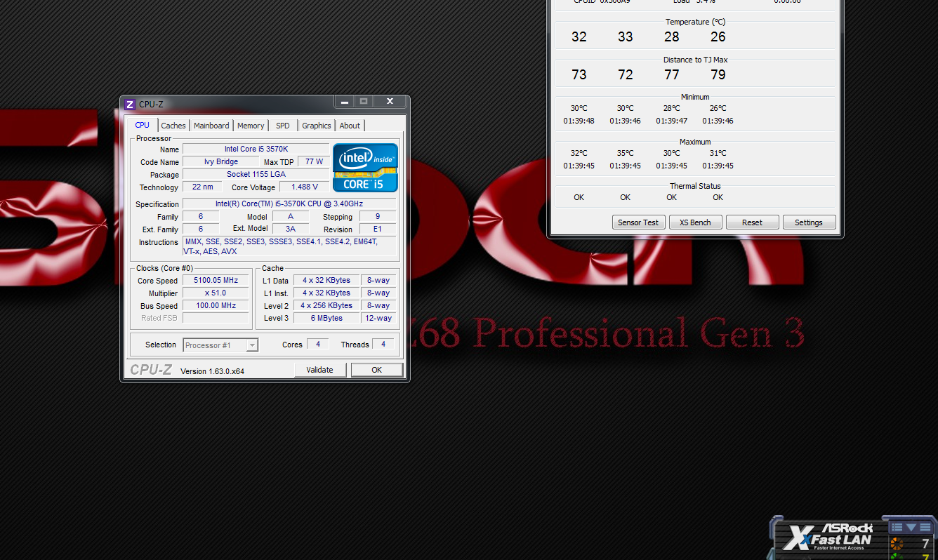938x560 pixels.
Task: Close the CPU-Z window
Action: pyautogui.click(x=389, y=102)
